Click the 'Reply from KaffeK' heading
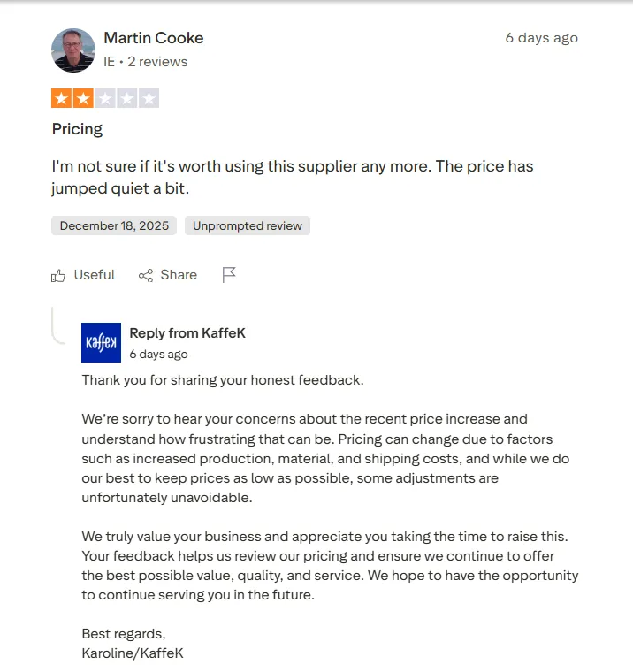 tap(187, 333)
